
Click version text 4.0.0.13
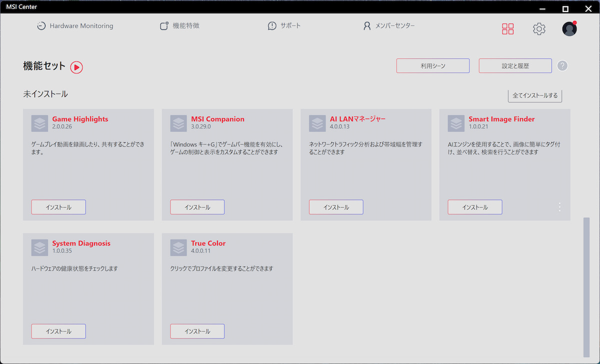340,127
